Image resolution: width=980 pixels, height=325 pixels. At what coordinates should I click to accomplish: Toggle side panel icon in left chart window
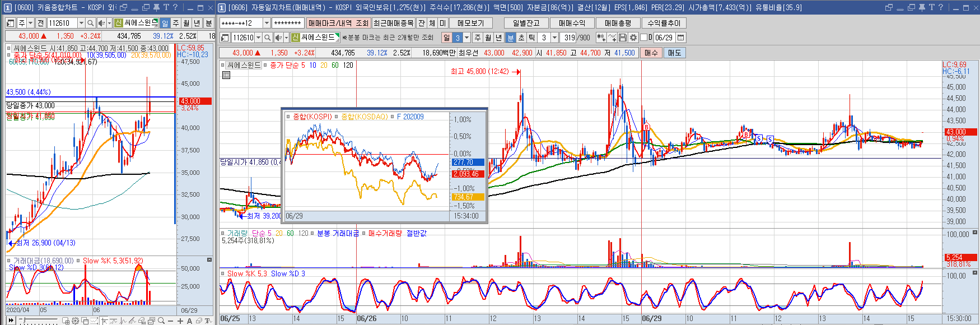pyautogui.click(x=10, y=23)
